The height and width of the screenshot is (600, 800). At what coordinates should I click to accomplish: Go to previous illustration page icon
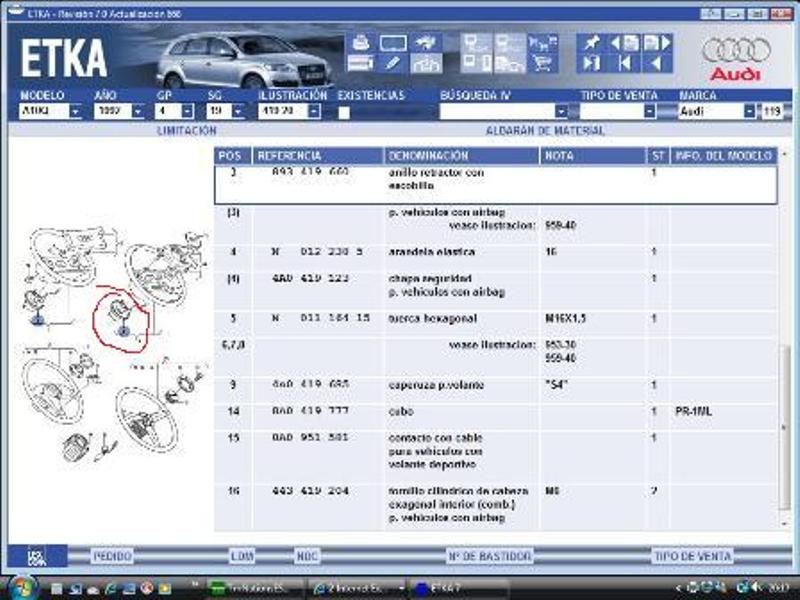click(624, 43)
